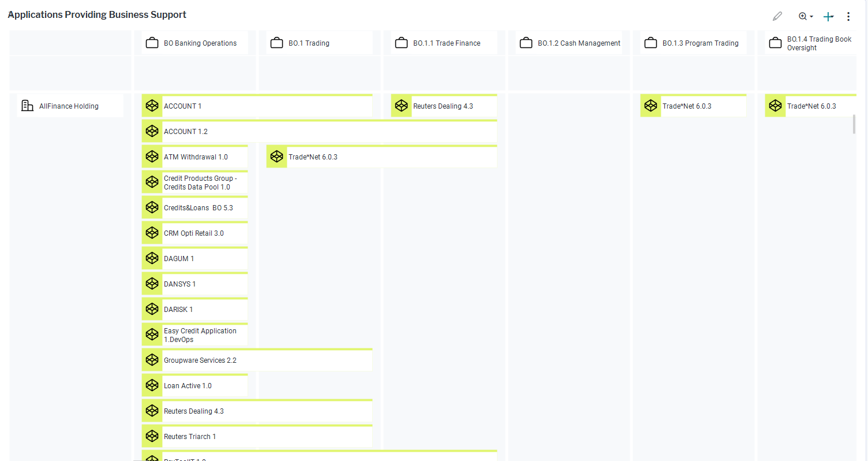The width and height of the screenshot is (868, 461).
Task: Click the AllFinance Holding building icon
Action: click(27, 106)
